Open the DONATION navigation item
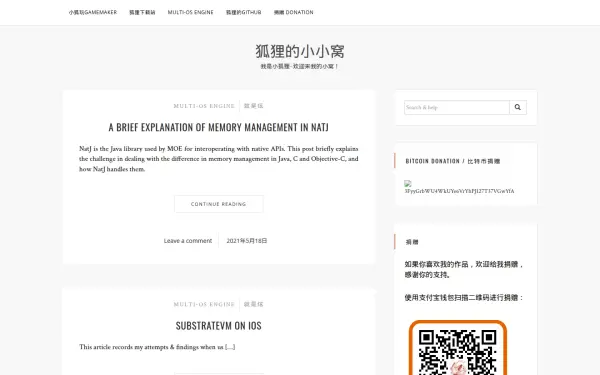This screenshot has height=375, width=600. [x=293, y=12]
